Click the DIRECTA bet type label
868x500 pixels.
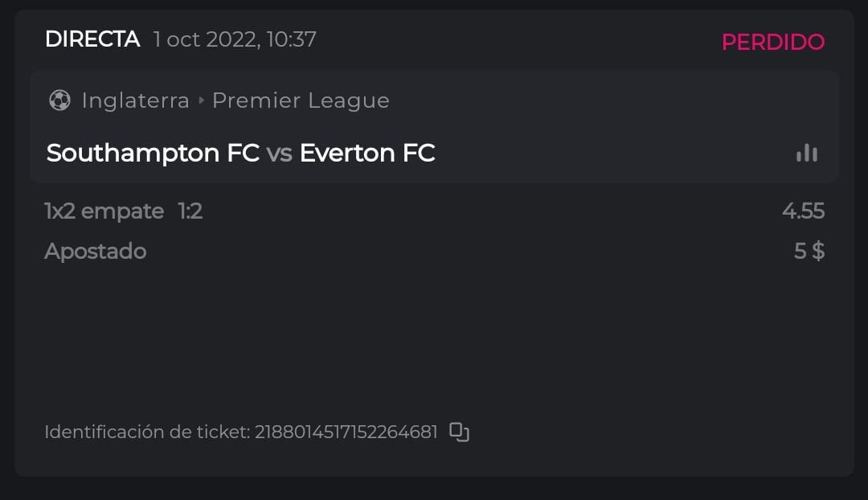pyautogui.click(x=92, y=39)
